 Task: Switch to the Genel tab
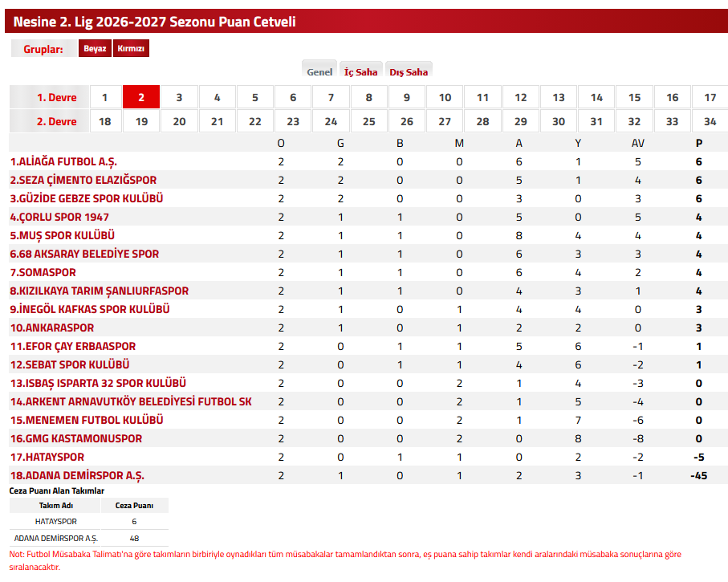point(319,70)
